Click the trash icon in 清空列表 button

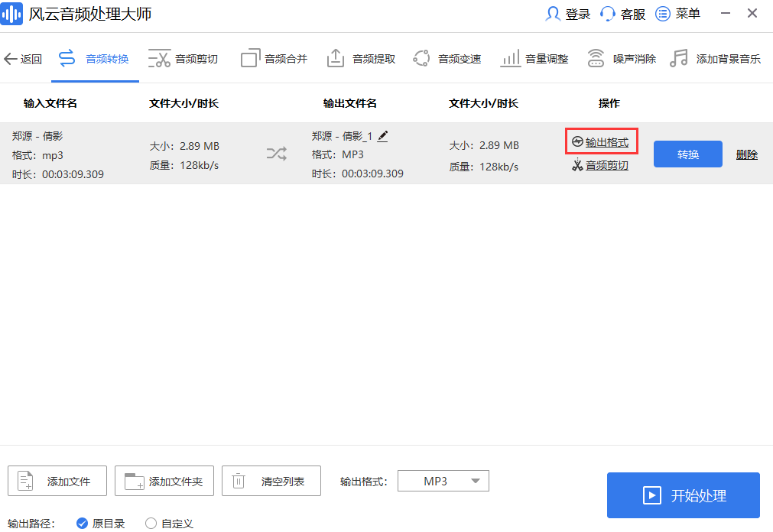(x=239, y=480)
